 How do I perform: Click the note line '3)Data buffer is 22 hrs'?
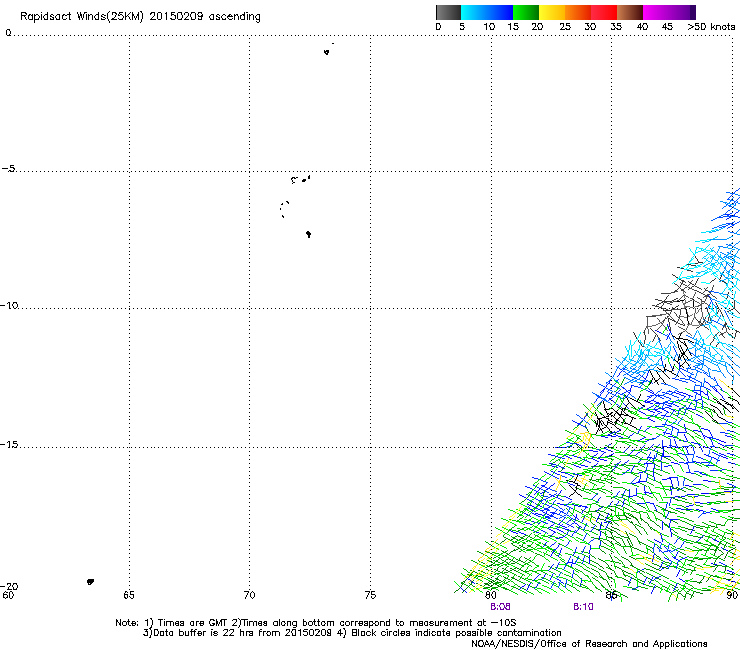point(352,633)
